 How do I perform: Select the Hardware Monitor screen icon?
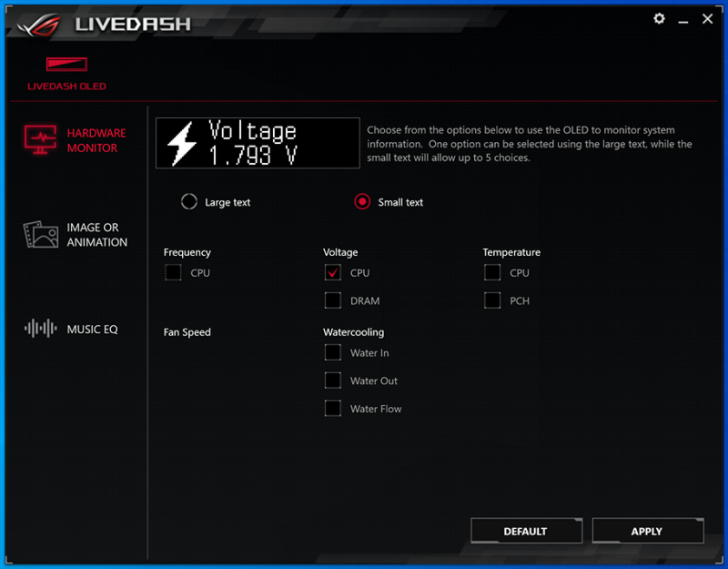click(x=40, y=140)
